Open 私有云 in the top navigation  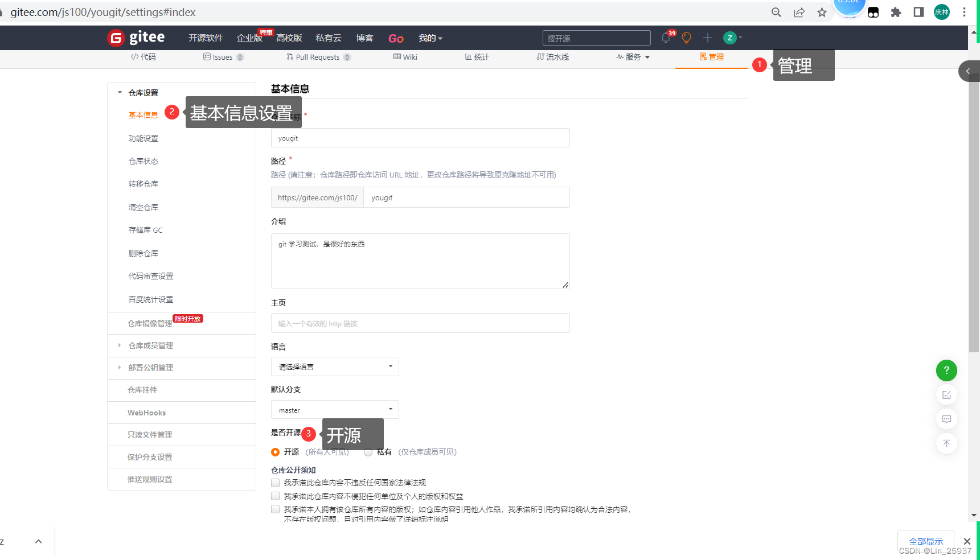tap(329, 38)
